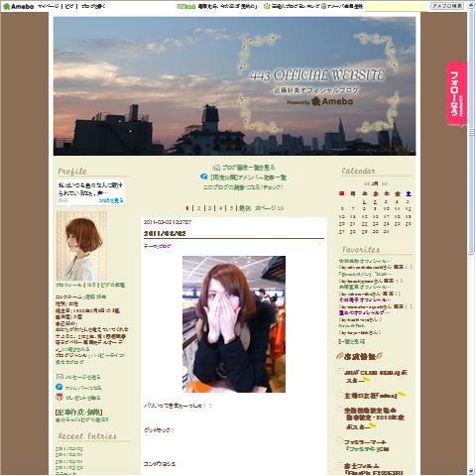Open Recent Entries item 2011/03/02
Viewport: 476px width, 476px height.
69,449
